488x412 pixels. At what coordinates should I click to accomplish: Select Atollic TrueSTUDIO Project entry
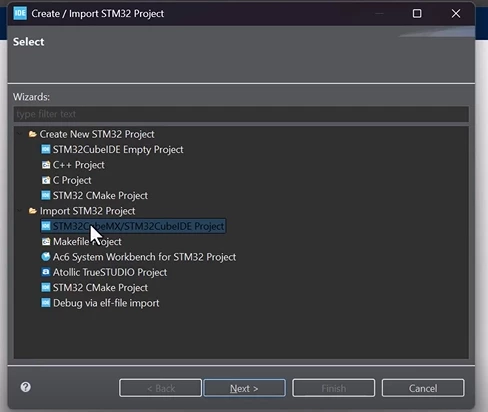(x=110, y=272)
